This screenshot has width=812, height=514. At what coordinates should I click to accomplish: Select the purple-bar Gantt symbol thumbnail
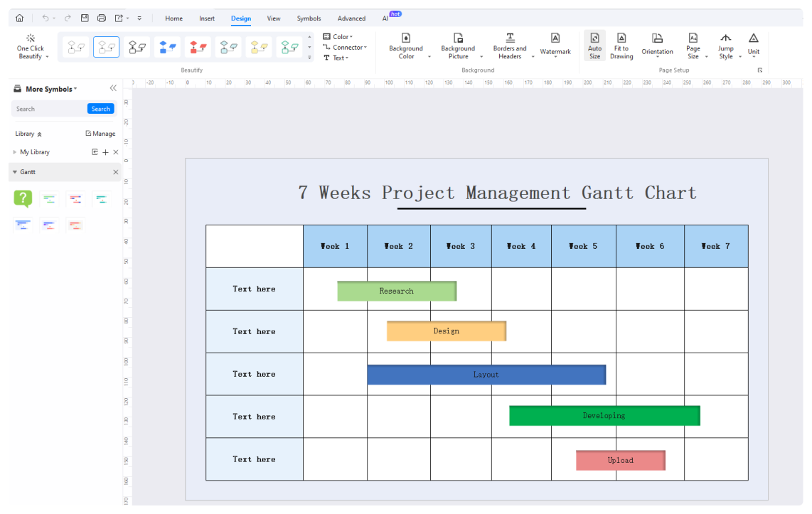click(x=49, y=225)
